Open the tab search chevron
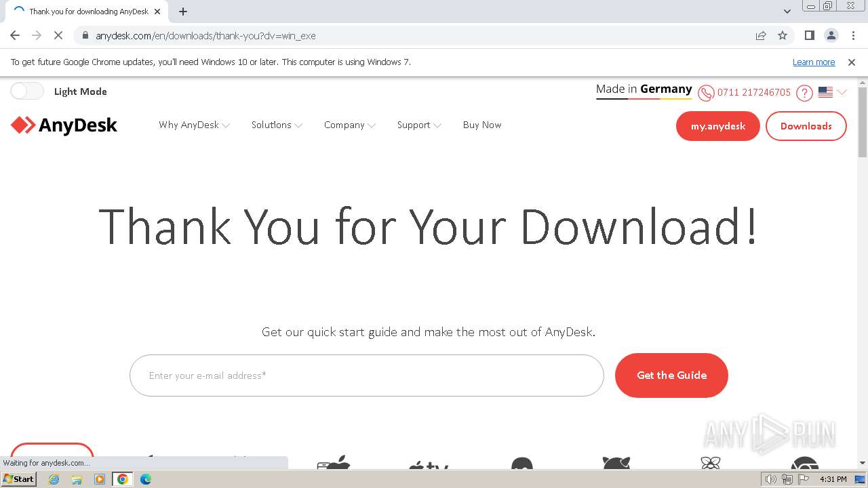The width and height of the screenshot is (868, 488). point(787,12)
